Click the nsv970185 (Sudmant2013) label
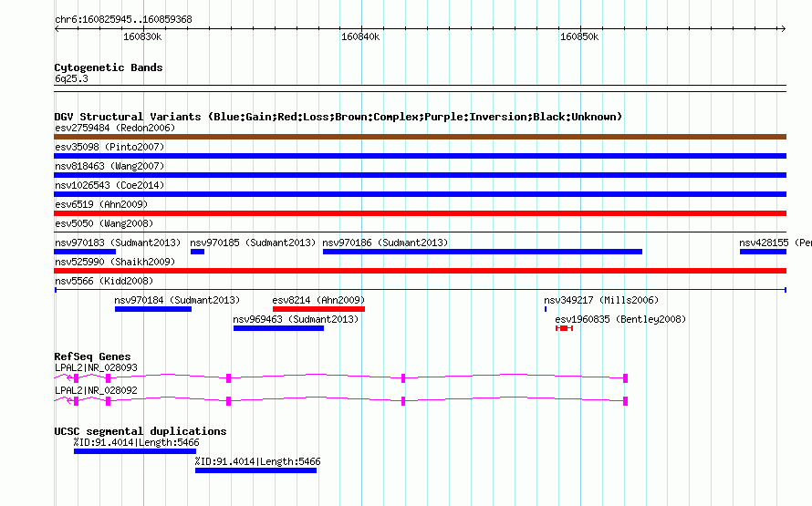The image size is (812, 506). coord(253,243)
